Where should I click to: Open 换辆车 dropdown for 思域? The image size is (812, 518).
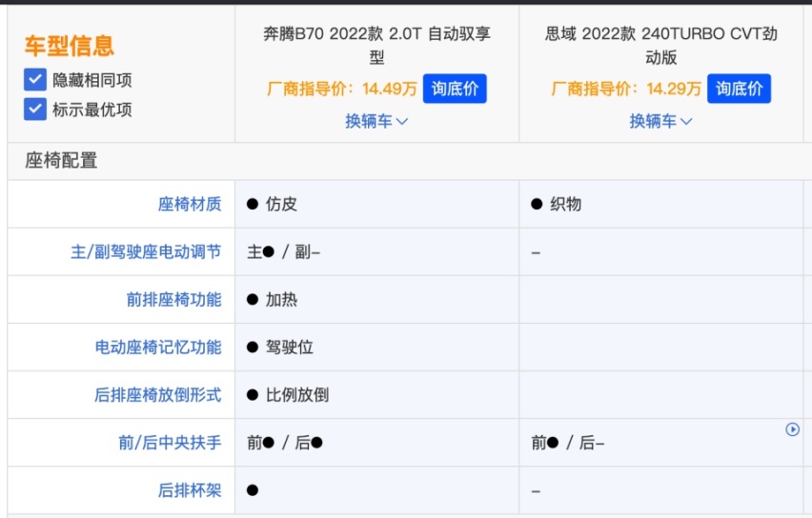(x=660, y=121)
